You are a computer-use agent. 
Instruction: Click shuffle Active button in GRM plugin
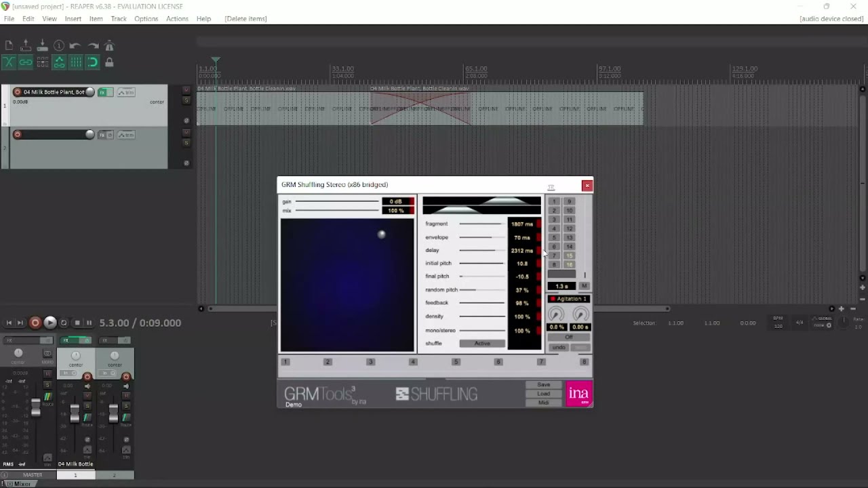coord(482,344)
